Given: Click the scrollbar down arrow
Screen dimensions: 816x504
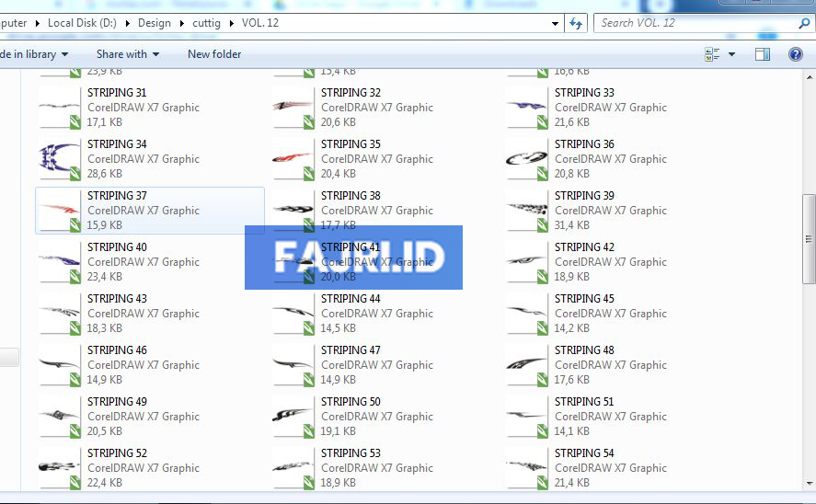Looking at the screenshot, I should point(810,484).
